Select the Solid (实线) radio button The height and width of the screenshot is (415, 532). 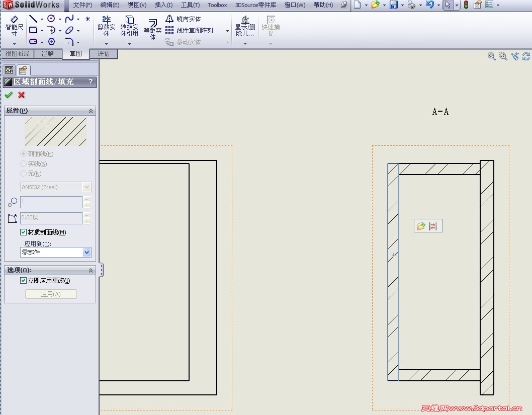coord(24,163)
